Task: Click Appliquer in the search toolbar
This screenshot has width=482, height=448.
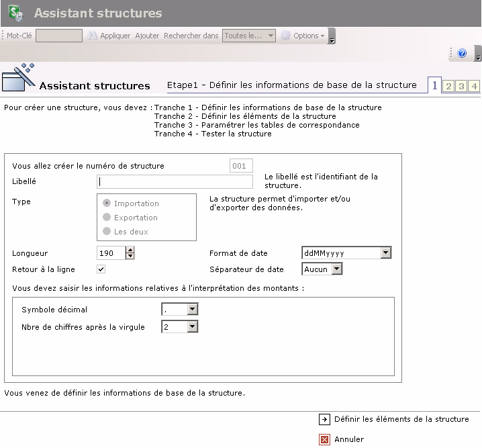Action: 115,36
